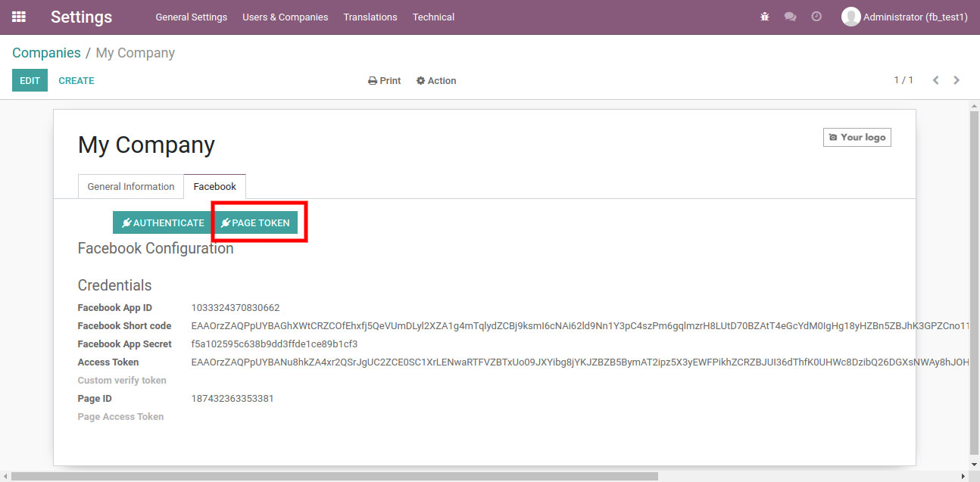Open the Print dropdown
980x482 pixels.
tap(385, 81)
